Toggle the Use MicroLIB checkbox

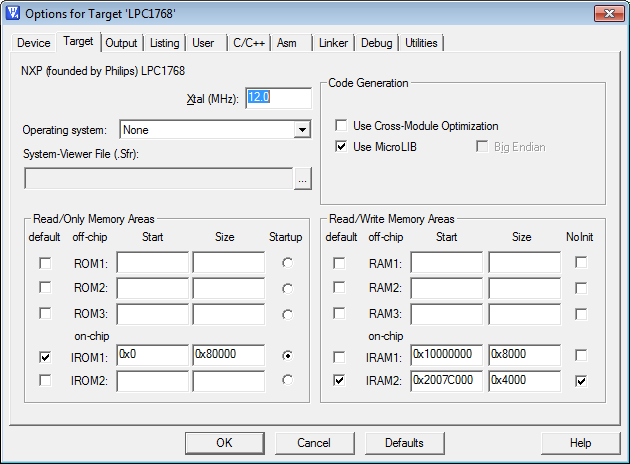342,147
